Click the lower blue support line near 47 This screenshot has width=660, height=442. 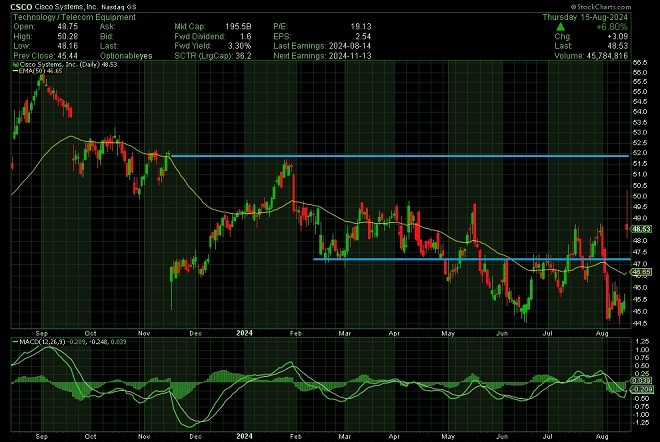471,259
